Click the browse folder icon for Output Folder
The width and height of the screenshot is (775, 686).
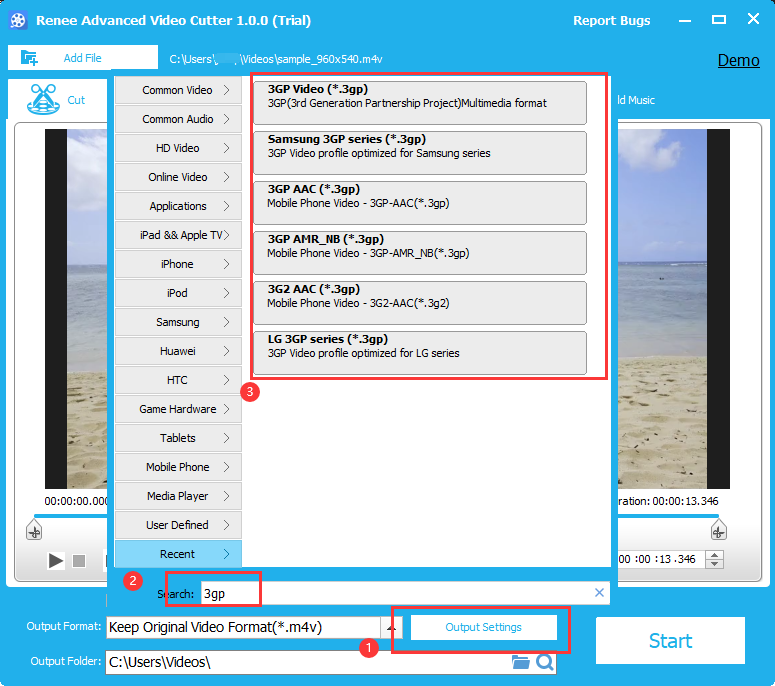pyautogui.click(x=520, y=662)
